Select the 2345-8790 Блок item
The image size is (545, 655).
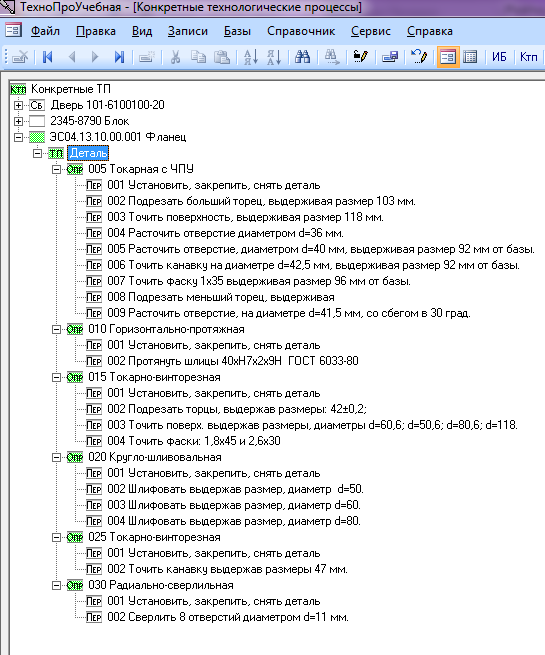point(89,121)
